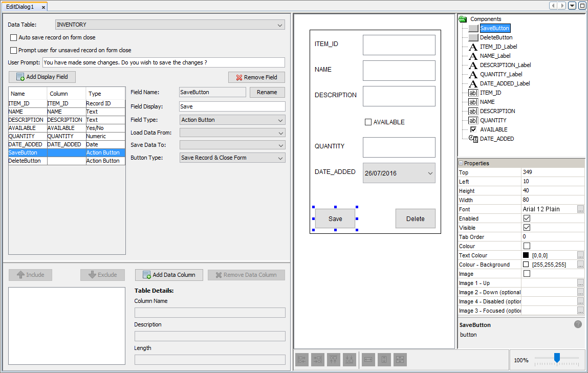Image resolution: width=588 pixels, height=373 pixels.
Task: Expand the Button Type combo box
Action: (232, 158)
